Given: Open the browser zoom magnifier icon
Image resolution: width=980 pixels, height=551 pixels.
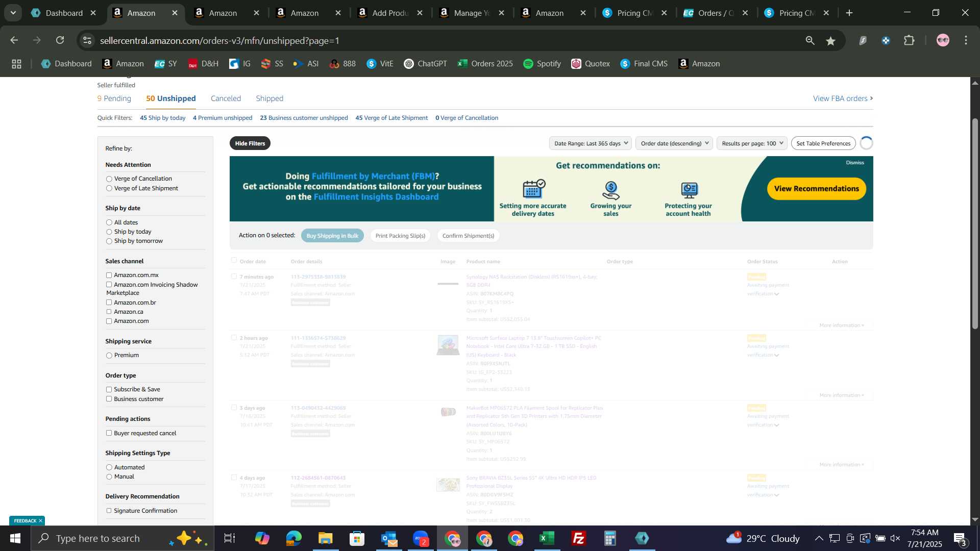Looking at the screenshot, I should click(x=810, y=41).
